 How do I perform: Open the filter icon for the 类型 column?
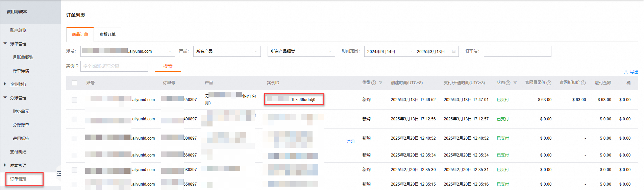(x=381, y=82)
